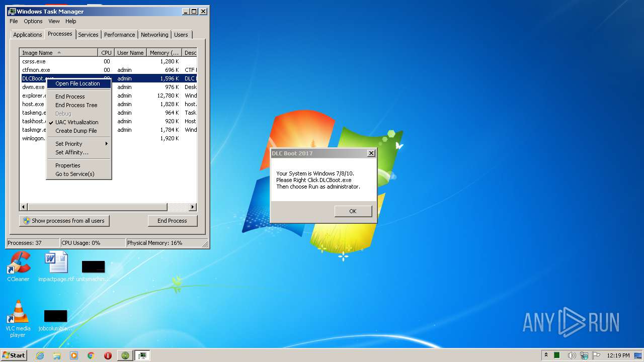Click the explorer memory value 12,780 K
Viewport: 644px width, 362px height.
(x=168, y=96)
